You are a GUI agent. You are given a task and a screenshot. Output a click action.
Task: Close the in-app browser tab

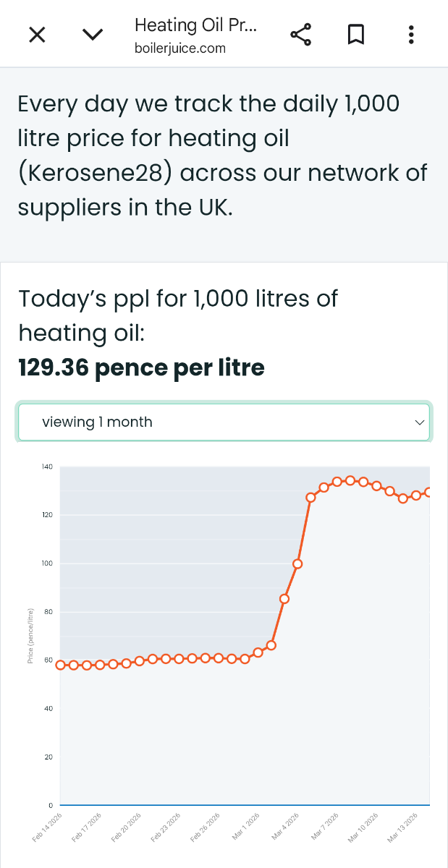(x=37, y=34)
